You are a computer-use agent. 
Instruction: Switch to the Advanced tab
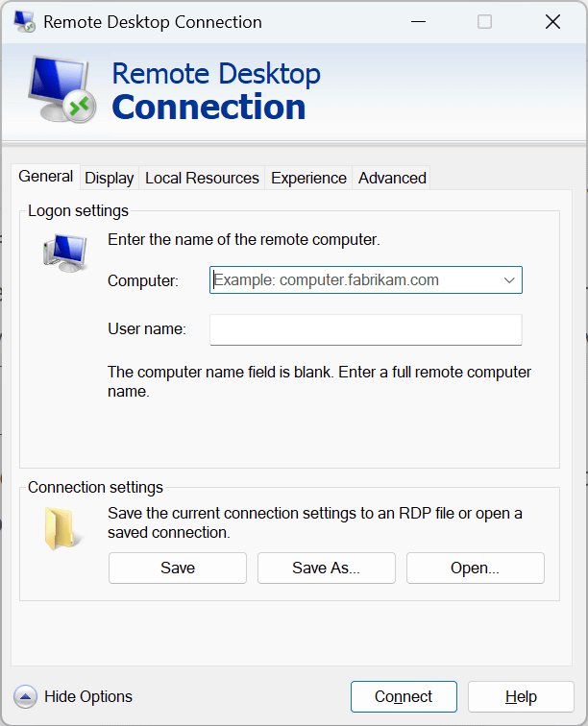(x=392, y=178)
